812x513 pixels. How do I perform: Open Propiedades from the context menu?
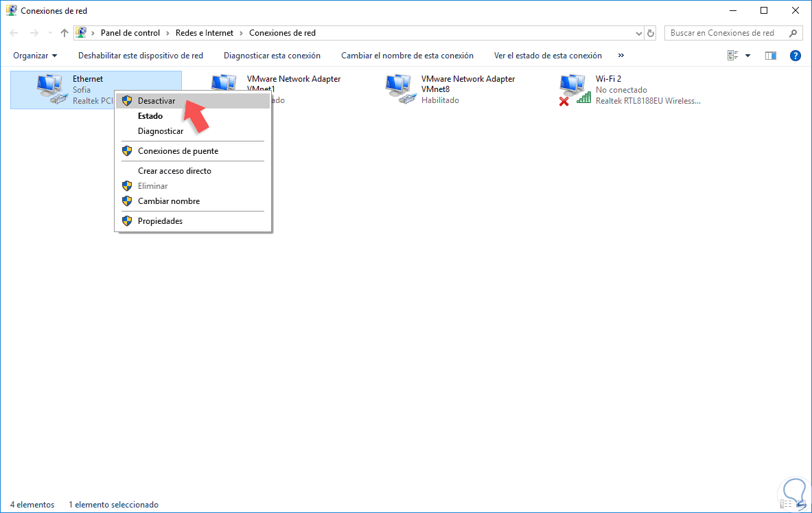193,220
